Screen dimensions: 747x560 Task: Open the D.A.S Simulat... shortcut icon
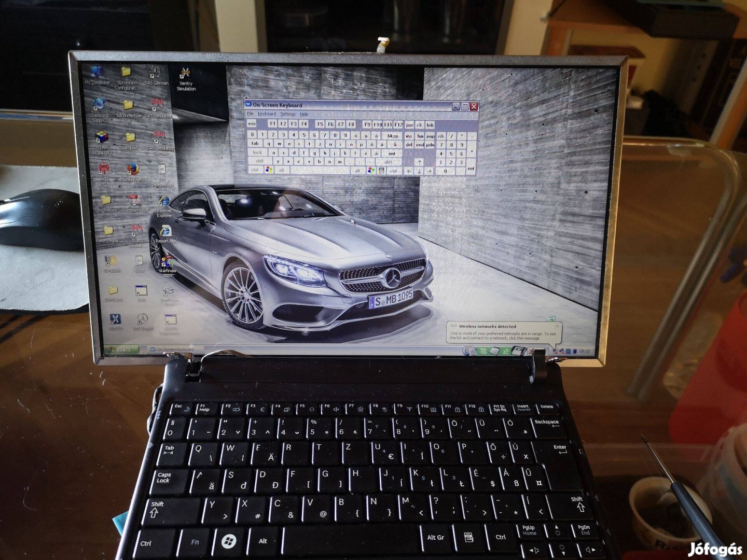pyautogui.click(x=137, y=235)
